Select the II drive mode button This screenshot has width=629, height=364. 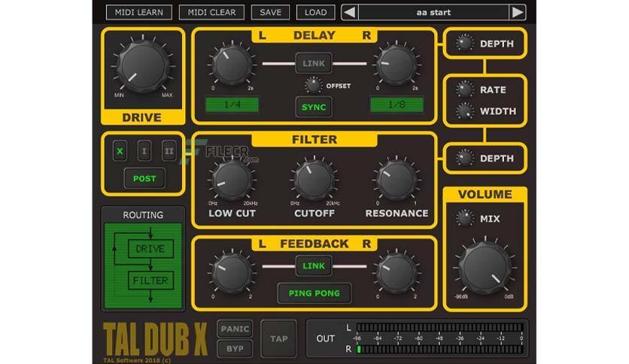click(x=169, y=150)
